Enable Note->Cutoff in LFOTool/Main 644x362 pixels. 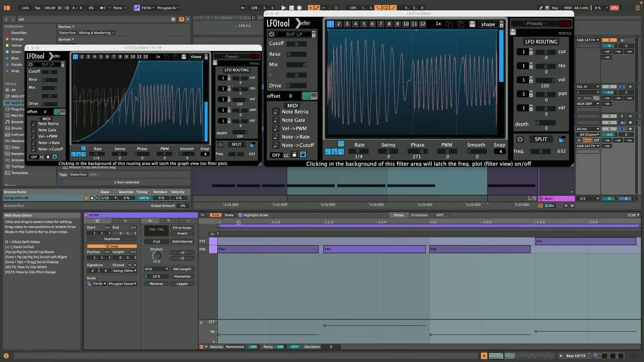[276, 145]
